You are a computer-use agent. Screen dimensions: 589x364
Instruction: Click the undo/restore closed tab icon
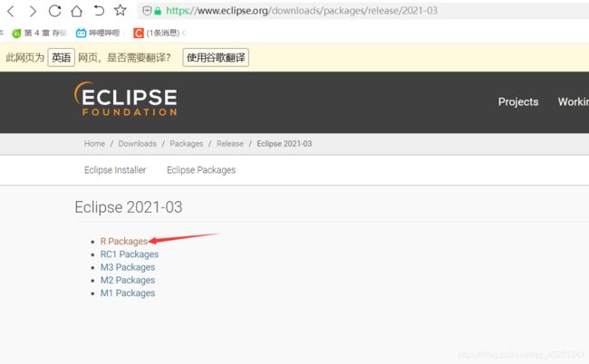point(99,11)
